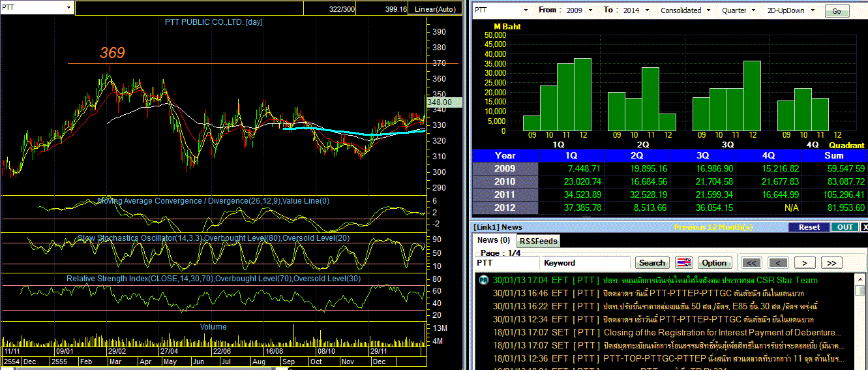The image size is (868, 370).
Task: Go to next news page with > button
Action: point(805,263)
